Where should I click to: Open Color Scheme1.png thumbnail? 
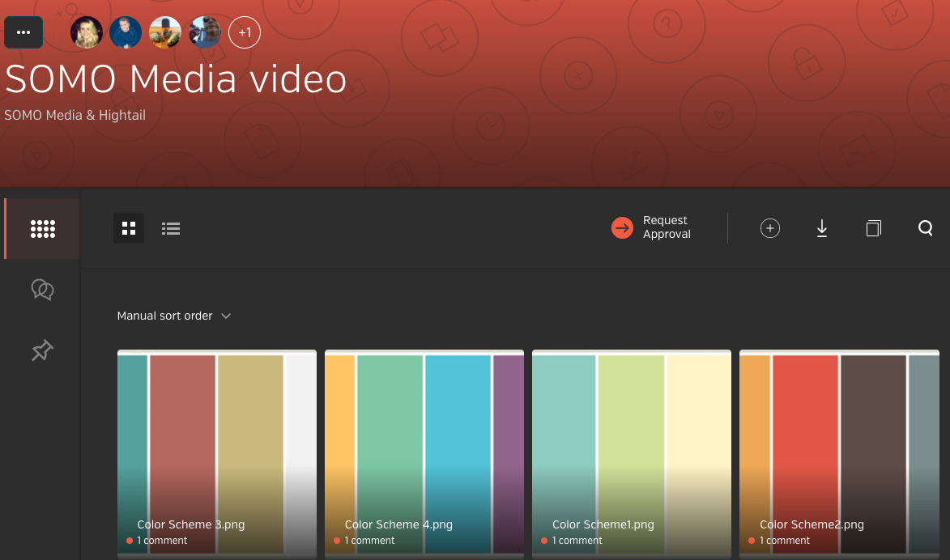pos(632,454)
